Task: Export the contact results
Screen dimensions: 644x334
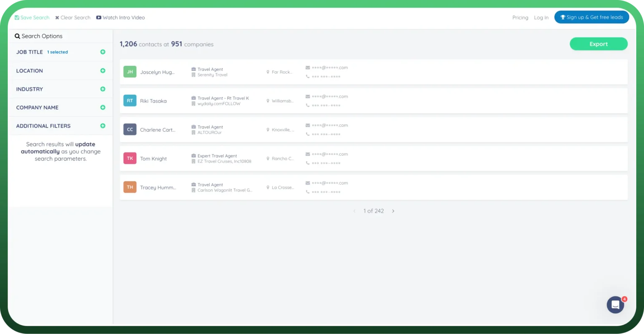Action: coord(598,44)
